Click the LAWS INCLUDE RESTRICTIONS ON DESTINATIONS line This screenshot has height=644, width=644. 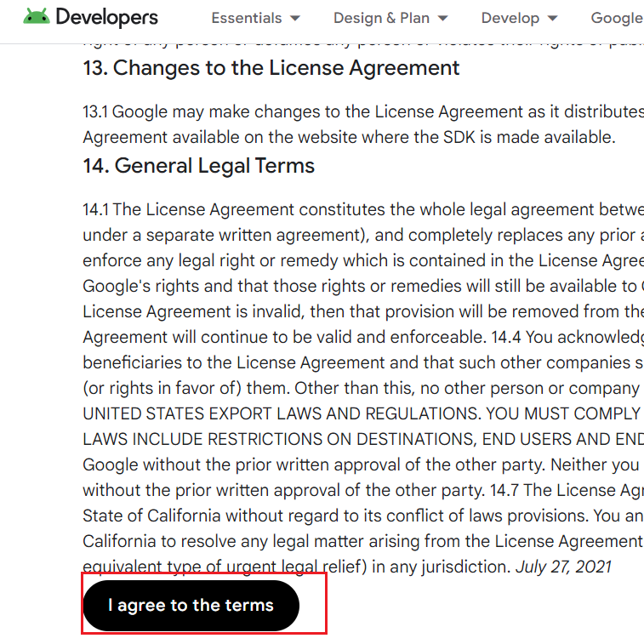pyautogui.click(x=363, y=439)
